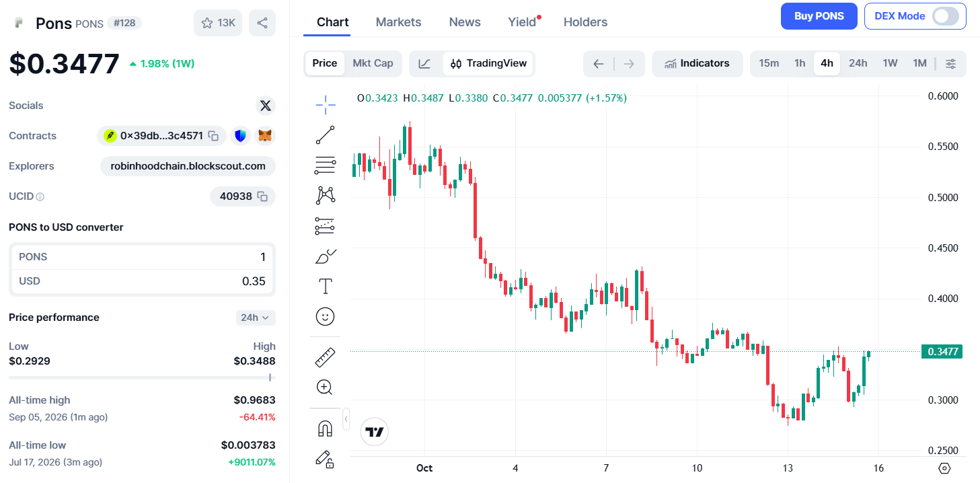
Task: Toggle the DEX Mode switch
Action: click(x=946, y=16)
